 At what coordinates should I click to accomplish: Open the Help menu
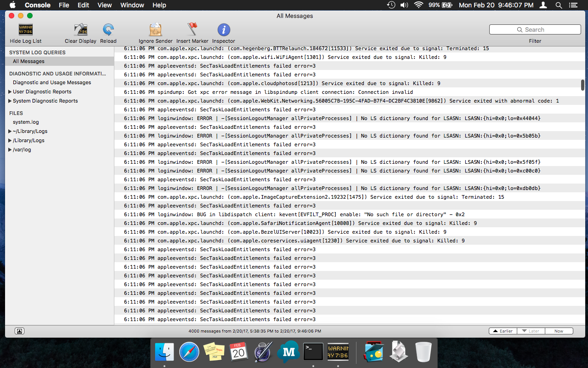(159, 5)
